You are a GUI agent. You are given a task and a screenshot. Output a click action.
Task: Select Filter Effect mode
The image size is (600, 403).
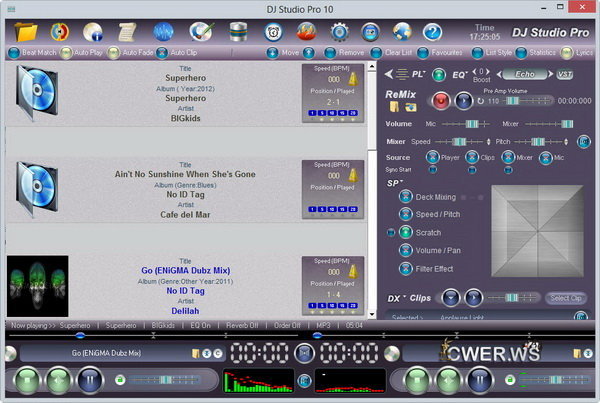tap(406, 268)
